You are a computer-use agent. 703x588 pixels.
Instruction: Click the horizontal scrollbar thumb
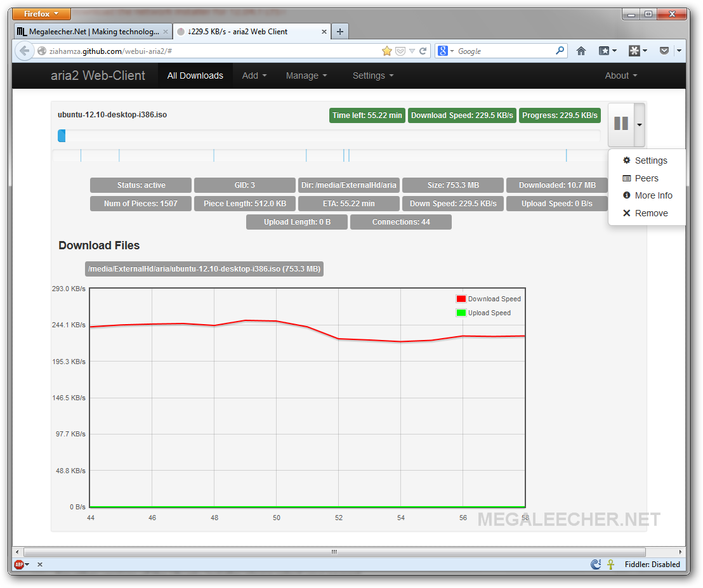[x=334, y=552]
